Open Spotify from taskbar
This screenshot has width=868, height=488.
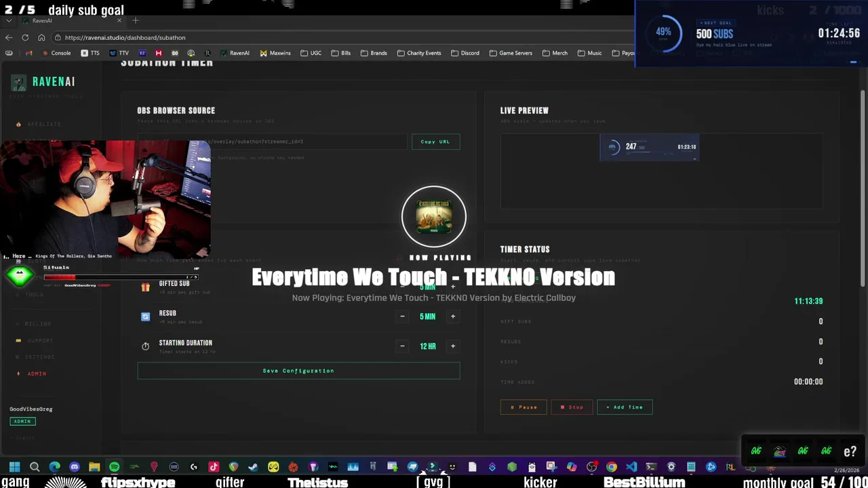pyautogui.click(x=114, y=467)
